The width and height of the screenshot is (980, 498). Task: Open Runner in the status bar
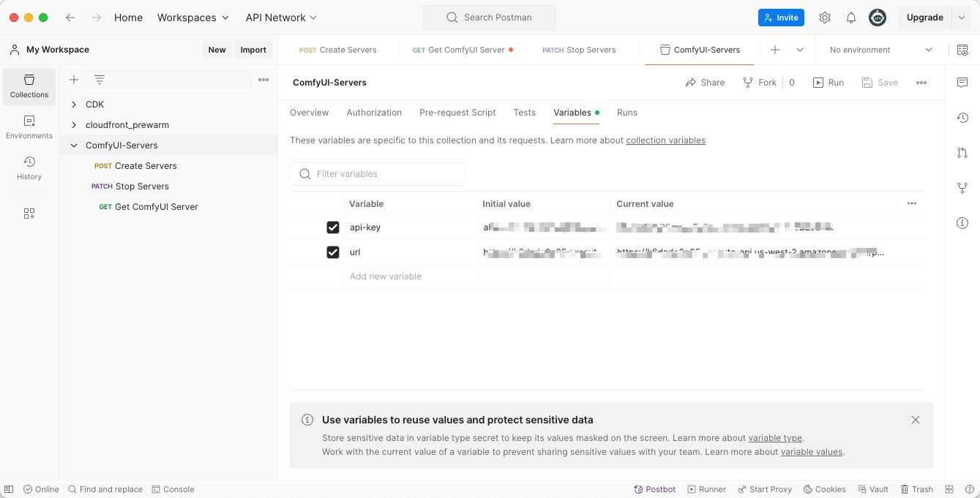click(x=706, y=489)
